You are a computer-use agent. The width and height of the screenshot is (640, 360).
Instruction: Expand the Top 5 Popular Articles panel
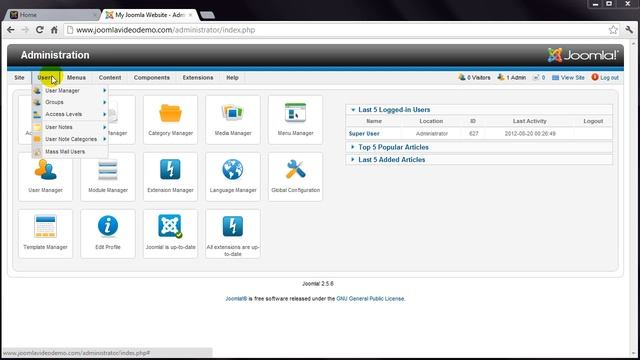coord(353,147)
